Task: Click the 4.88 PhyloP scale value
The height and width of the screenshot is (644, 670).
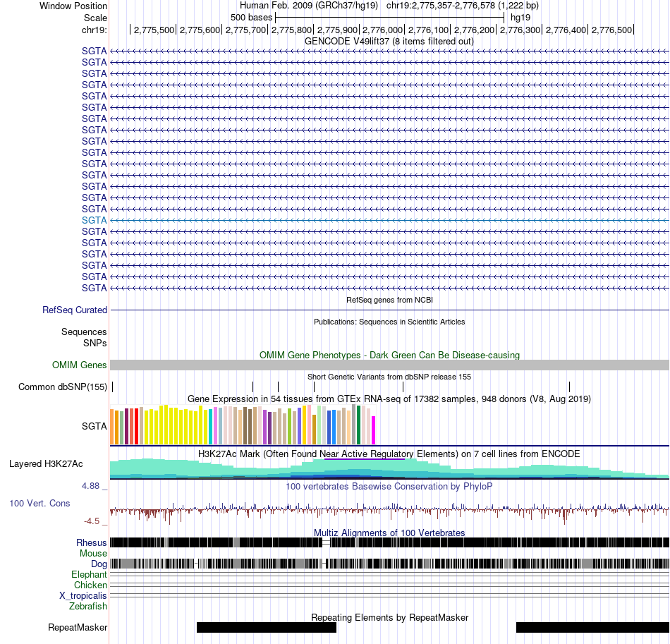Action: click(90, 486)
